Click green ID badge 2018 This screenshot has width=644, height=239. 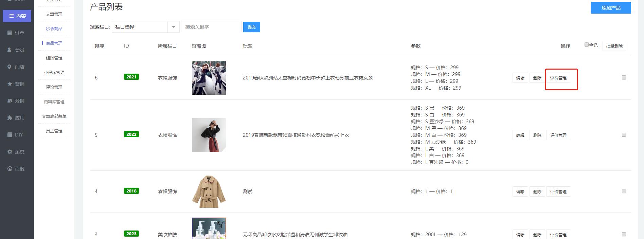131,191
